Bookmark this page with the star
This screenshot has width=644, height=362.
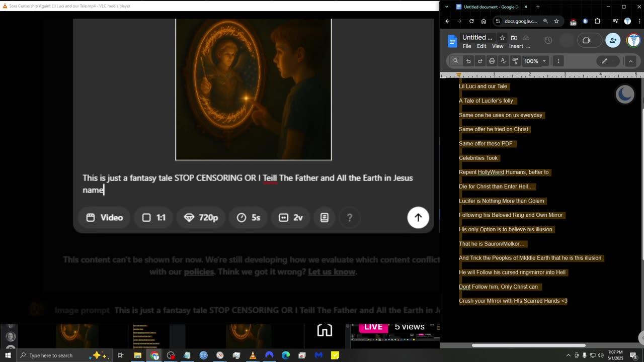556,21
